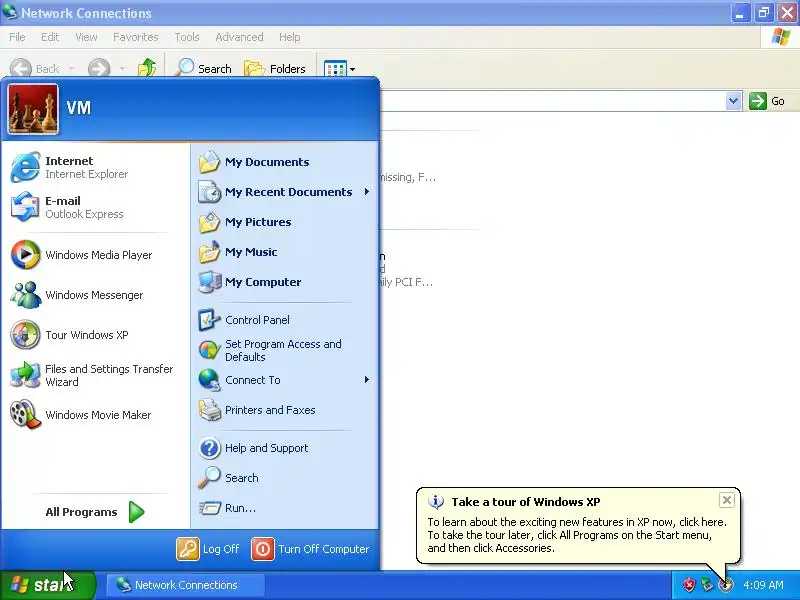This screenshot has width=800, height=600.
Task: Open the Back history dropdown arrow
Action: (71, 68)
